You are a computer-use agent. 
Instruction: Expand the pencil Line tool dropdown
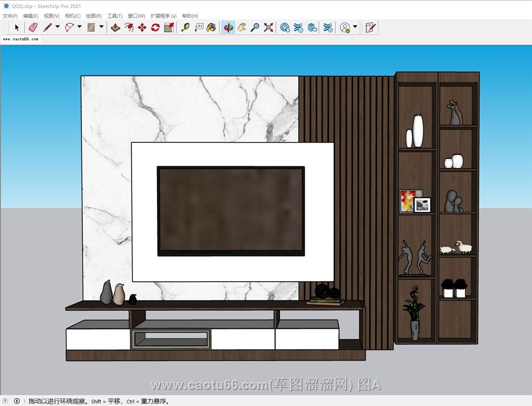point(57,27)
